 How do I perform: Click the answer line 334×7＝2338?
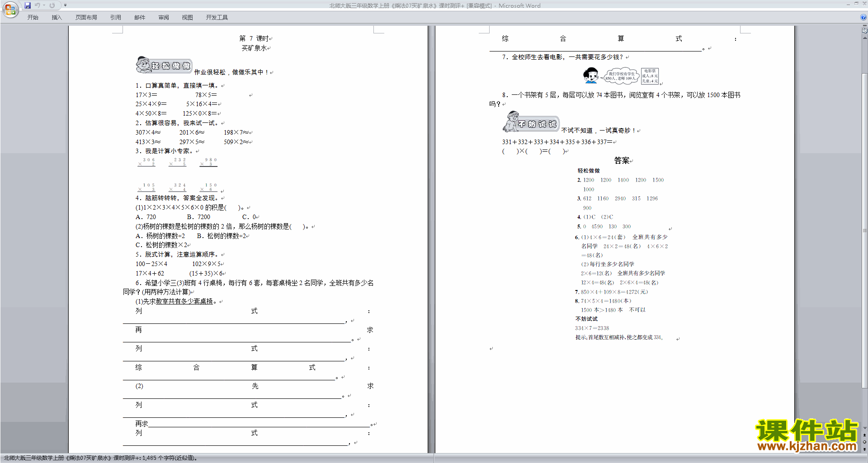pos(592,328)
